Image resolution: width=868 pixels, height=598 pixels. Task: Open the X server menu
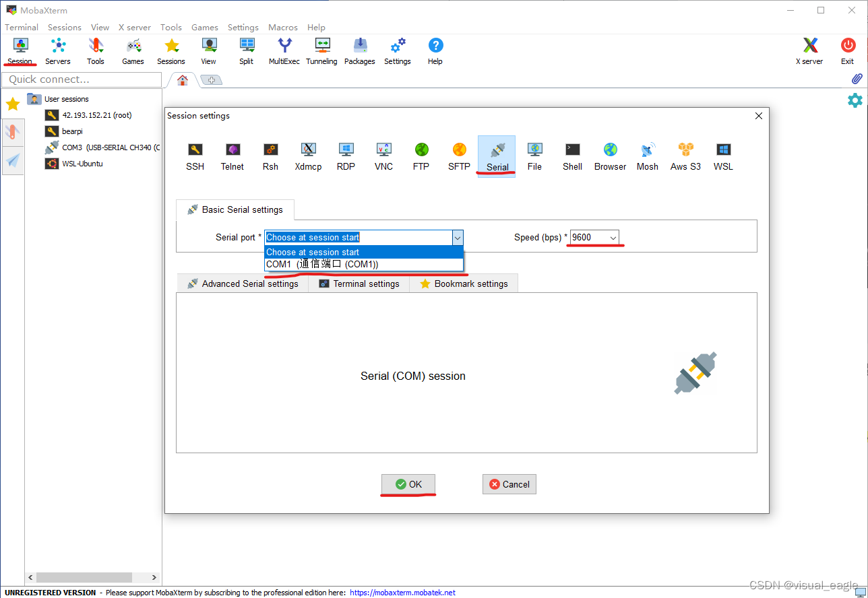pyautogui.click(x=135, y=28)
